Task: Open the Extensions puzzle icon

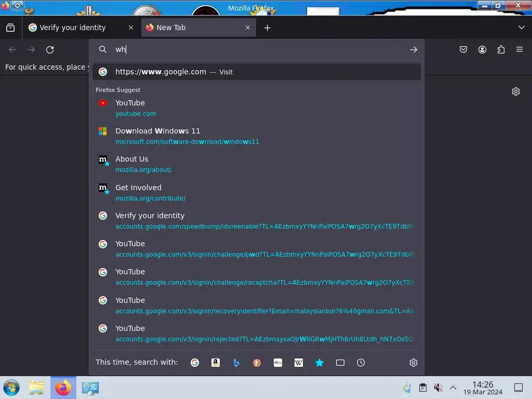Action: coord(501,49)
